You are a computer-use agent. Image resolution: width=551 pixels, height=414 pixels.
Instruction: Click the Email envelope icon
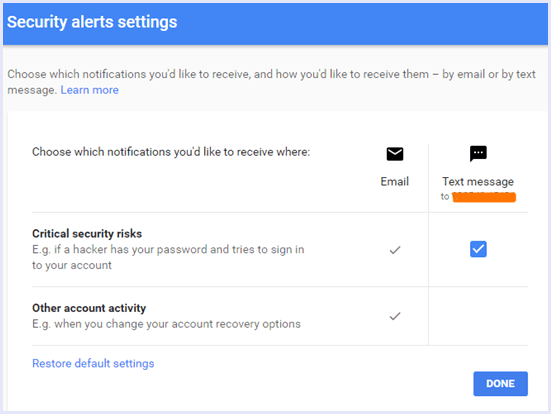coord(395,154)
